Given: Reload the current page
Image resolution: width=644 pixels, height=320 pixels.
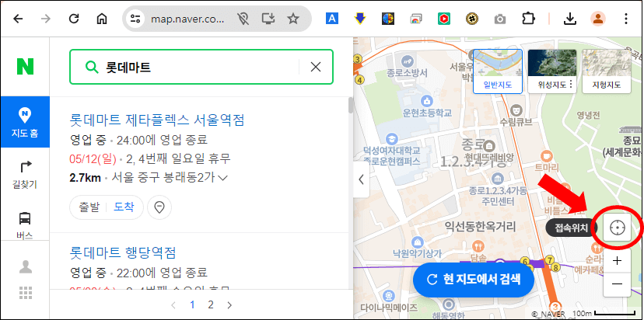Looking at the screenshot, I should [74, 19].
